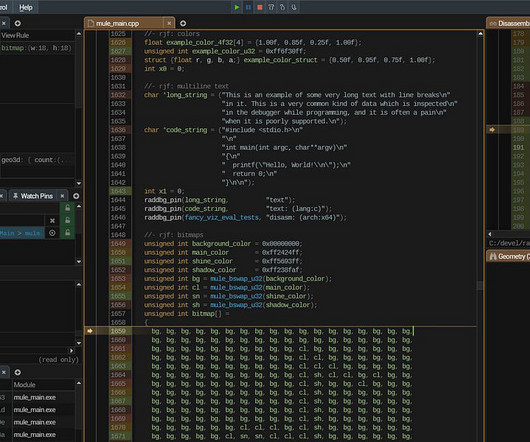
Task: Click mule_bswap_u32 on the unsigned int sn line
Action: click(x=236, y=296)
